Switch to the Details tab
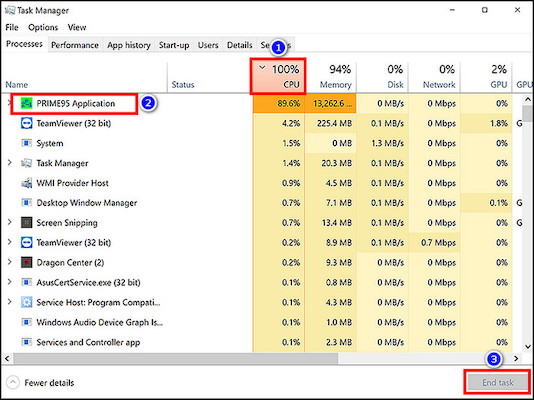534x400 pixels. tap(240, 45)
